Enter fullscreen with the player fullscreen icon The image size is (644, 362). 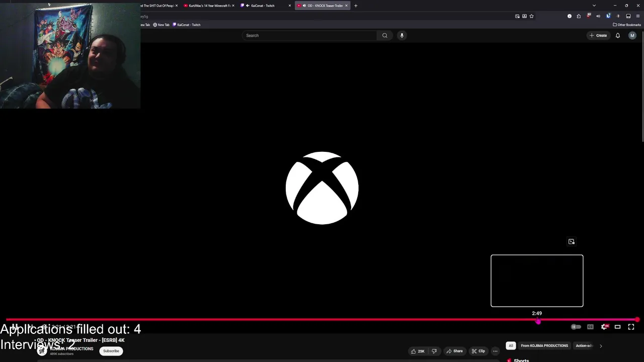[631, 327]
